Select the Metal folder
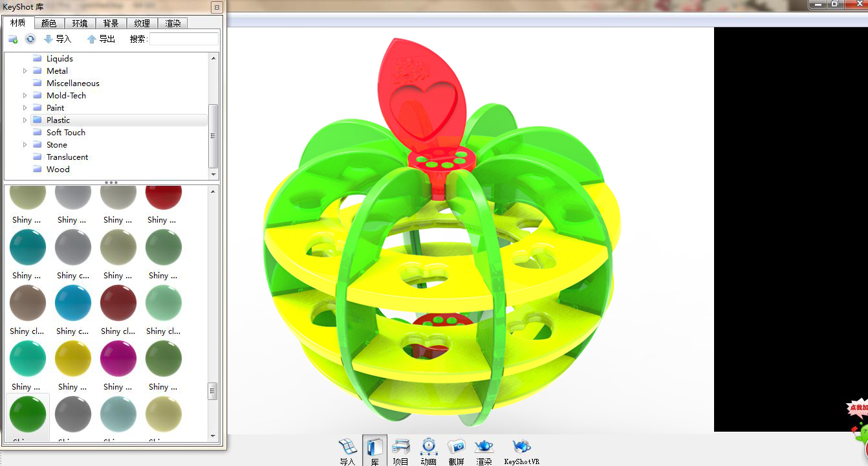 pos(57,71)
